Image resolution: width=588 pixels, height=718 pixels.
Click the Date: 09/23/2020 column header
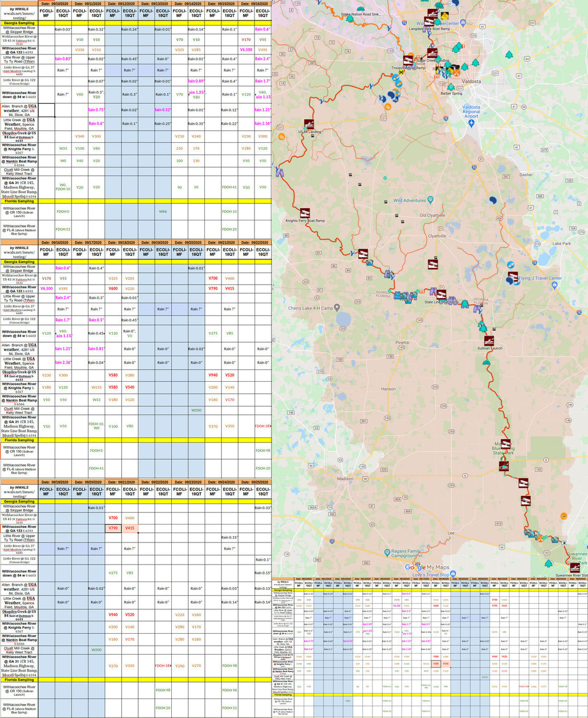pos(188,482)
